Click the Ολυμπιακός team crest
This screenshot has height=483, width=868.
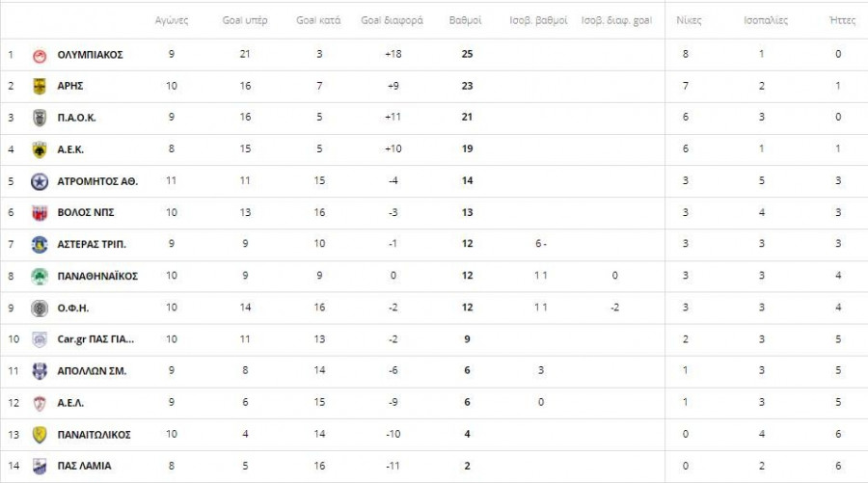(x=40, y=55)
